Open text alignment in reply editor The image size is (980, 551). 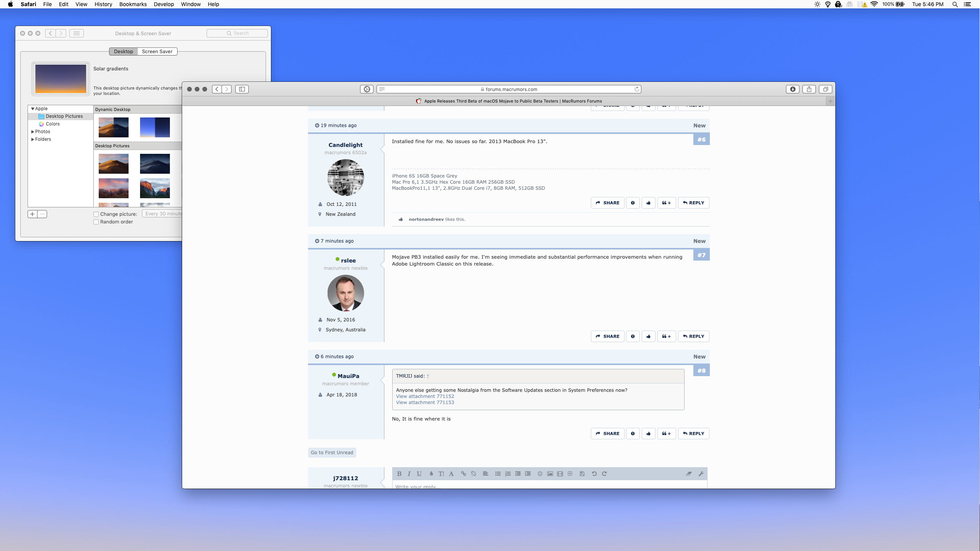[486, 474]
